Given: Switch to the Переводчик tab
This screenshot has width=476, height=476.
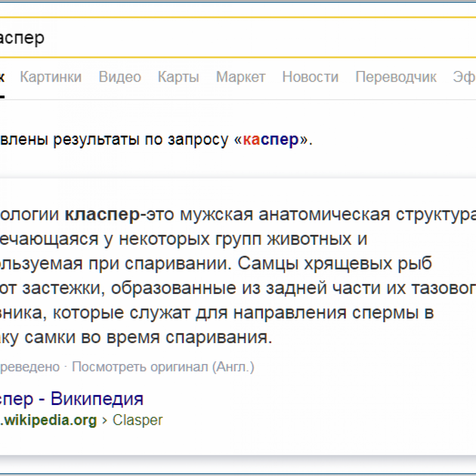Looking at the screenshot, I should tap(395, 77).
